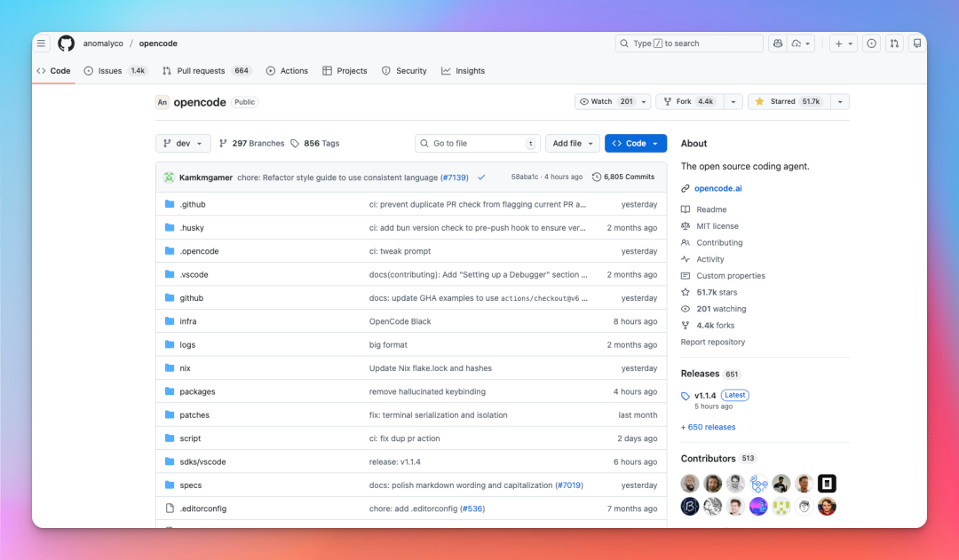This screenshot has width=959, height=560.
Task: Open Copilot chat icon in header
Action: point(778,43)
